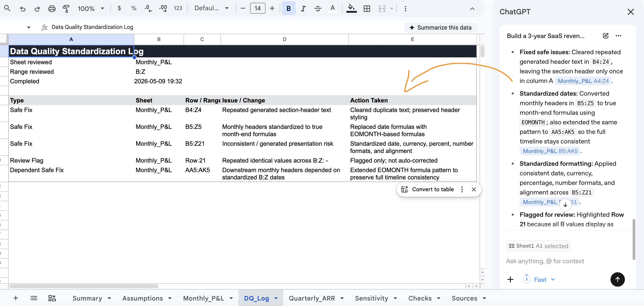Toggle bold formatting
Screen dimensions: 644x306
(289, 8)
